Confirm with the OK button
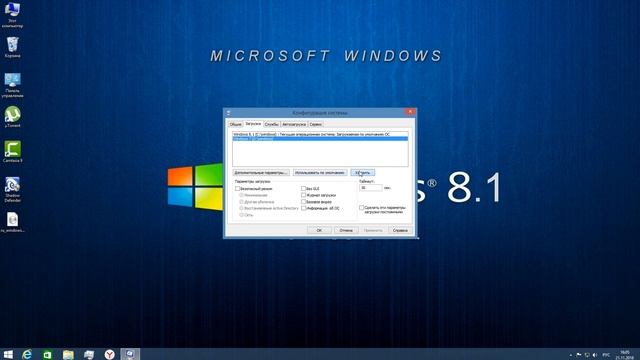 pyautogui.click(x=319, y=230)
